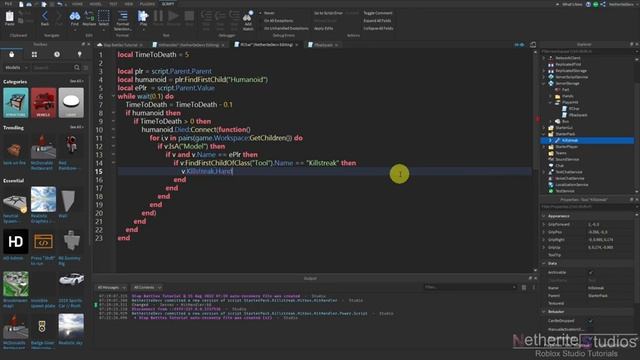The image size is (640, 360).
Task: Click the share icon at top right
Action: point(603,4)
